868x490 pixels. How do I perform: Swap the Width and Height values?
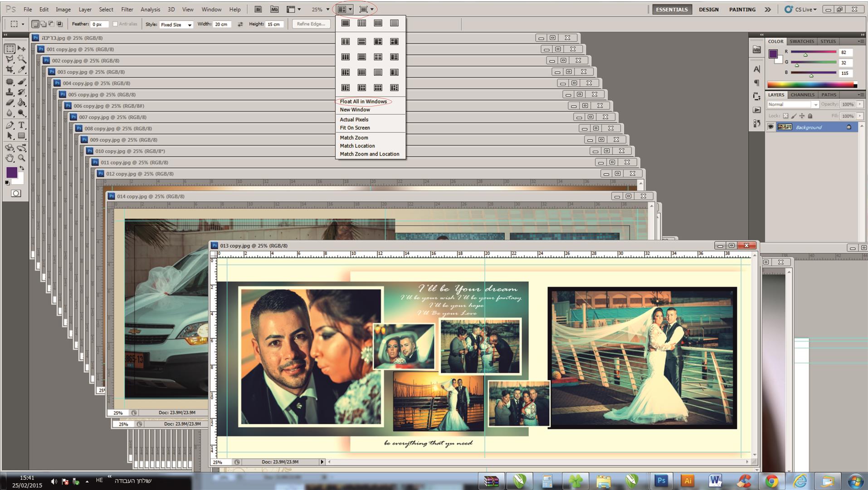pos(240,24)
